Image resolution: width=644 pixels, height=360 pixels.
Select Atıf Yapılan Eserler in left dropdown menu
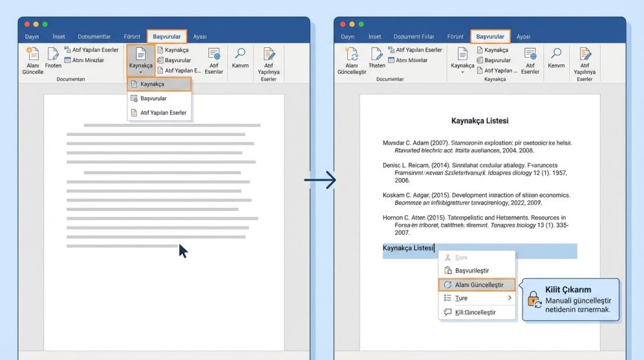click(x=159, y=113)
